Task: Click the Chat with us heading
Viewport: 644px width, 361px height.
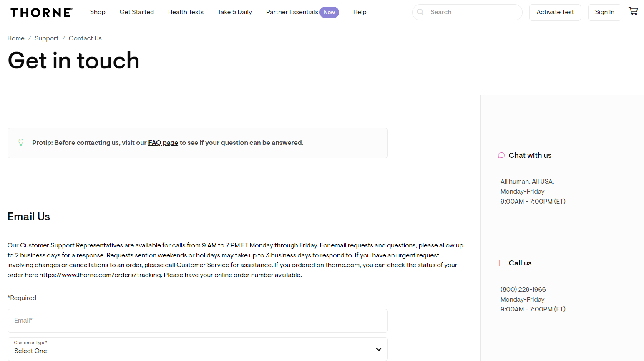Action: (530, 155)
